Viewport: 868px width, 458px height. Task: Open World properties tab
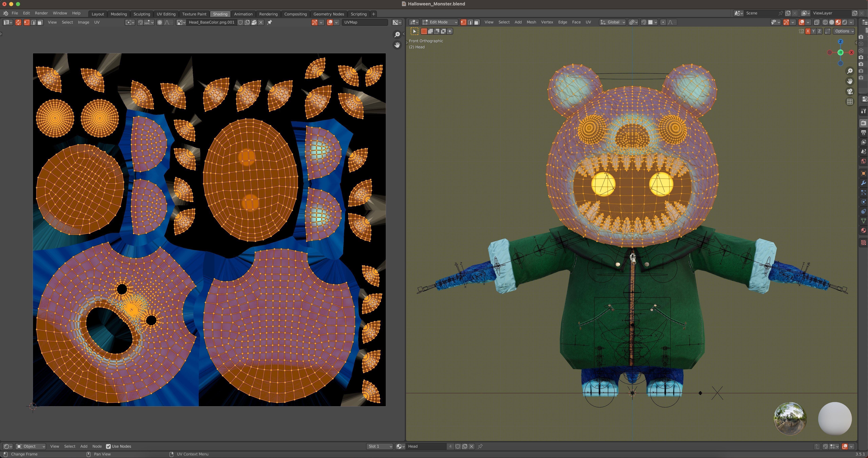863,161
